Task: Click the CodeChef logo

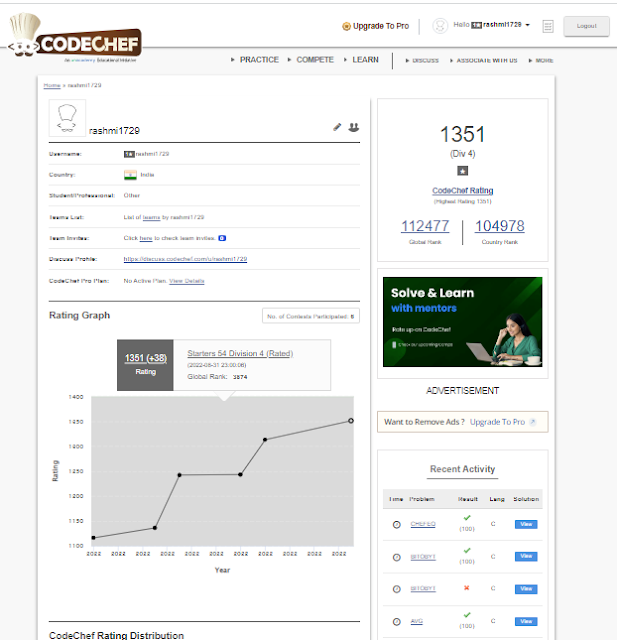Action: coord(76,37)
